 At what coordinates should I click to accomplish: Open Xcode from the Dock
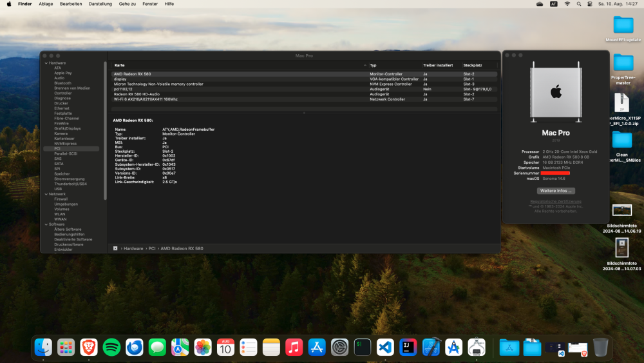(x=431, y=348)
